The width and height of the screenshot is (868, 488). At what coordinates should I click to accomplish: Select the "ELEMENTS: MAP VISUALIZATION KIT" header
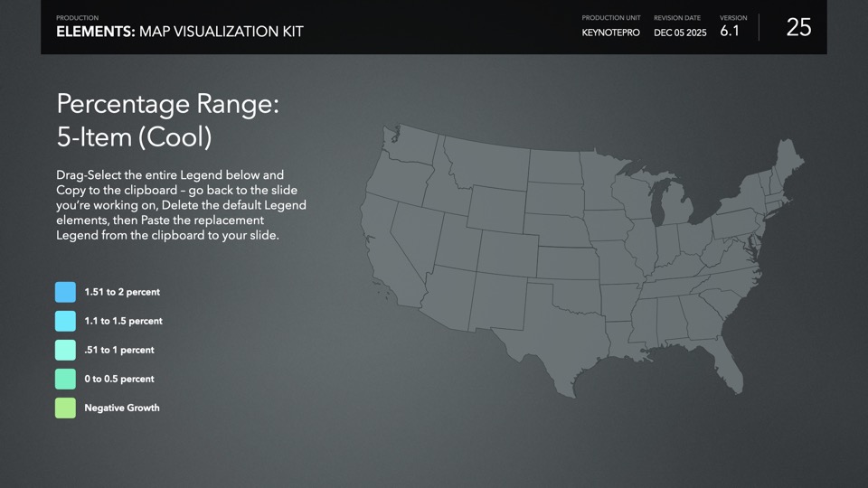[180, 32]
